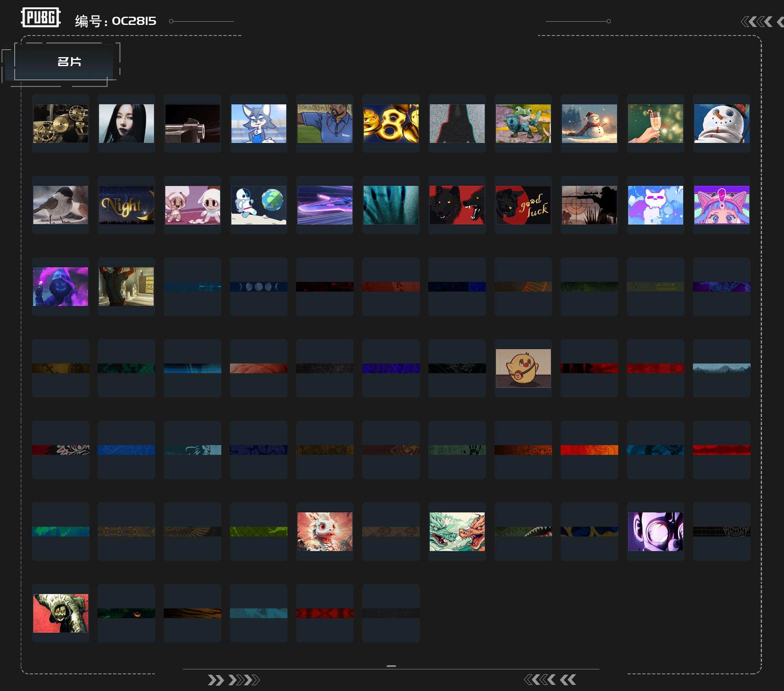Select the yellow chick with bag card
The height and width of the screenshot is (691, 784).
click(x=523, y=368)
